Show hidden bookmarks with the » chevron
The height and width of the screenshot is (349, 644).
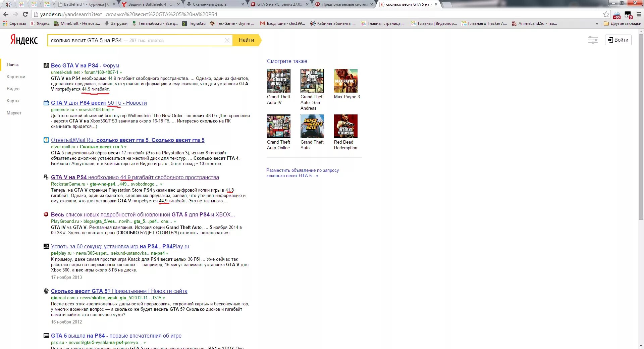pos(597,23)
